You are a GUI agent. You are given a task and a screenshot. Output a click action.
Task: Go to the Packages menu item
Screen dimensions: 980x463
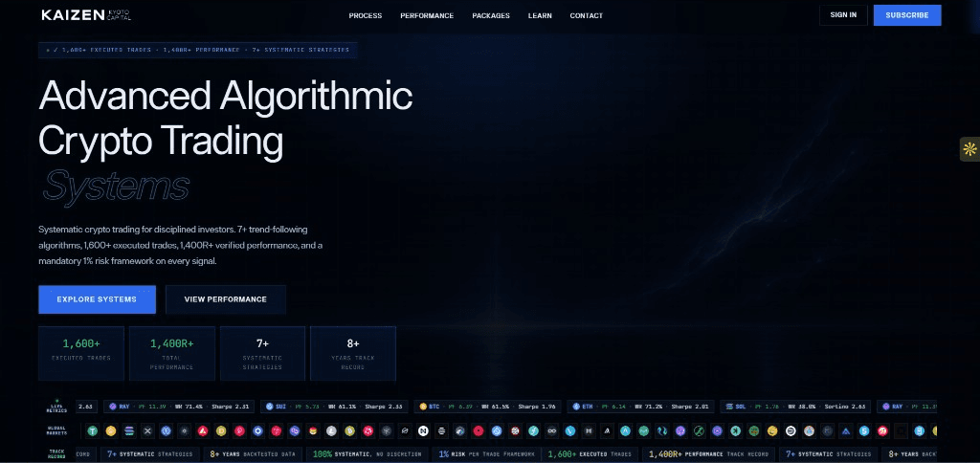tap(491, 15)
